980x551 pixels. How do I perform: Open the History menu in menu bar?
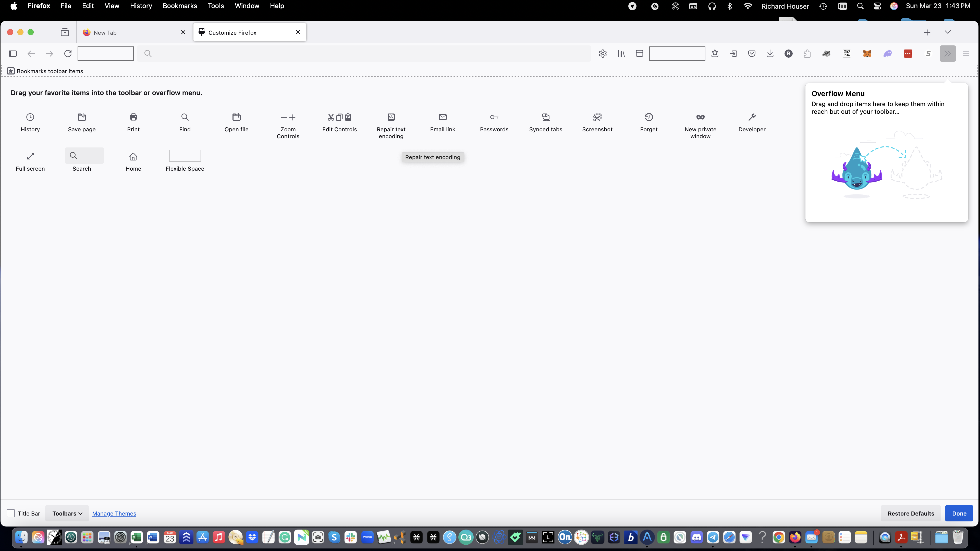click(x=141, y=6)
